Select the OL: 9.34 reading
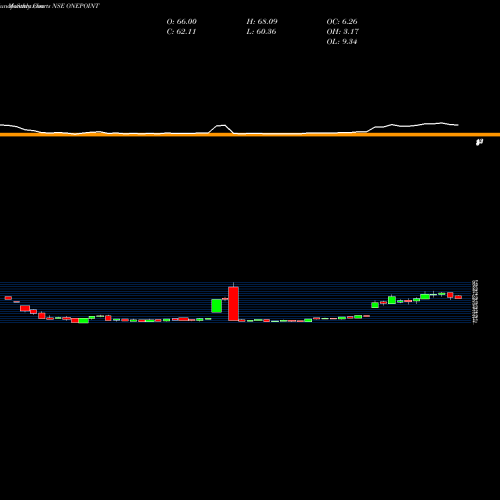 (x=342, y=41)
